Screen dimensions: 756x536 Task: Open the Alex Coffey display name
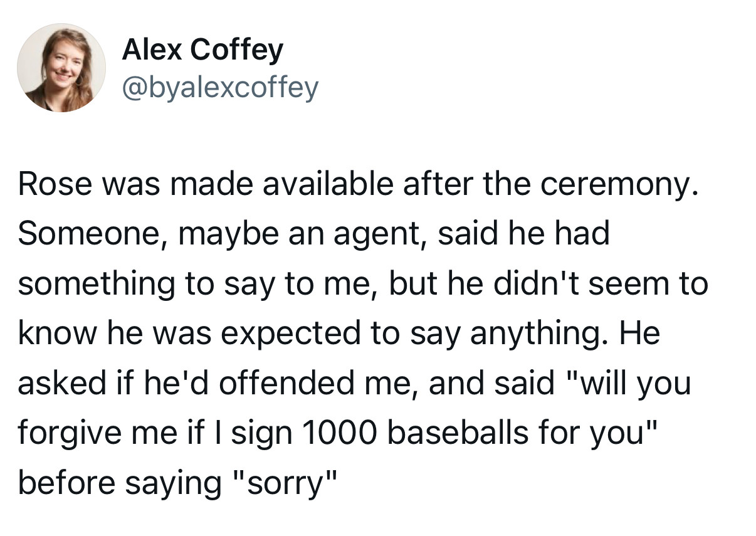coord(202,50)
